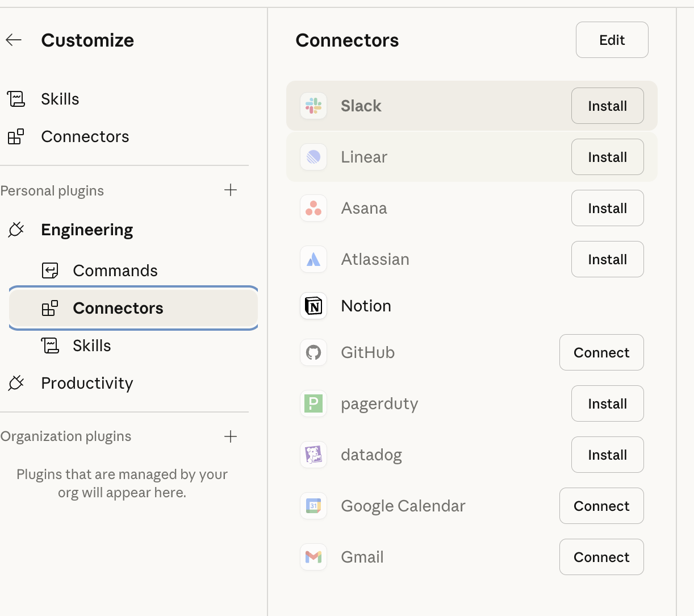Install the Atlassian connector
Screen dimensions: 694x616
(608, 259)
